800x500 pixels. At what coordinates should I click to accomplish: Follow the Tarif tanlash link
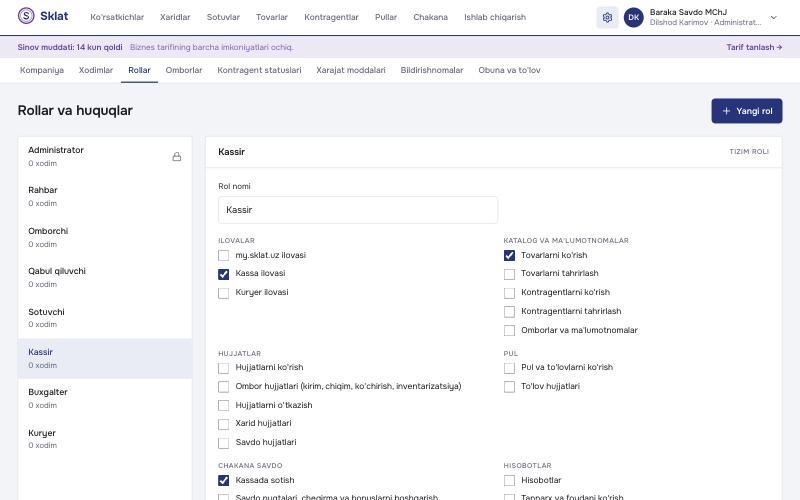coord(754,47)
